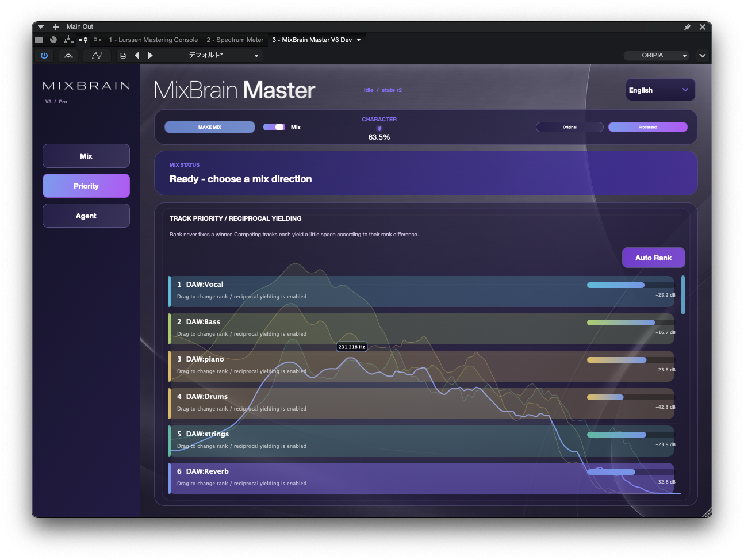The image size is (744, 560).
Task: Select the insert view icon with trailing dots
Action: click(97, 40)
